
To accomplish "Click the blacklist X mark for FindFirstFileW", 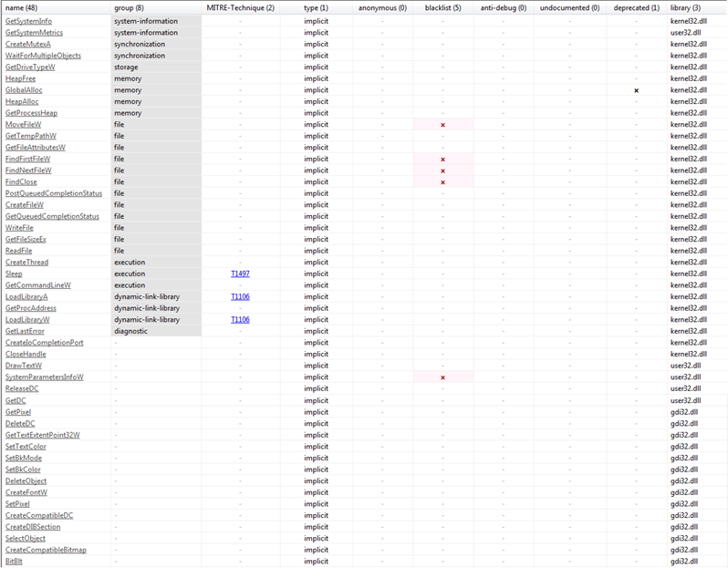I will pyautogui.click(x=443, y=160).
